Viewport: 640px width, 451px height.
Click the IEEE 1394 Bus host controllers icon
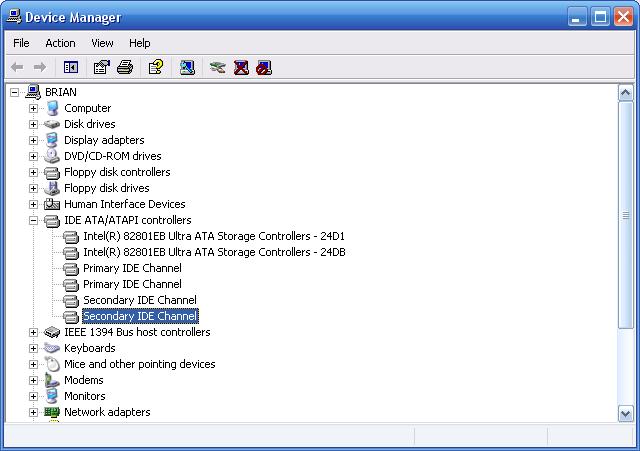[52, 332]
